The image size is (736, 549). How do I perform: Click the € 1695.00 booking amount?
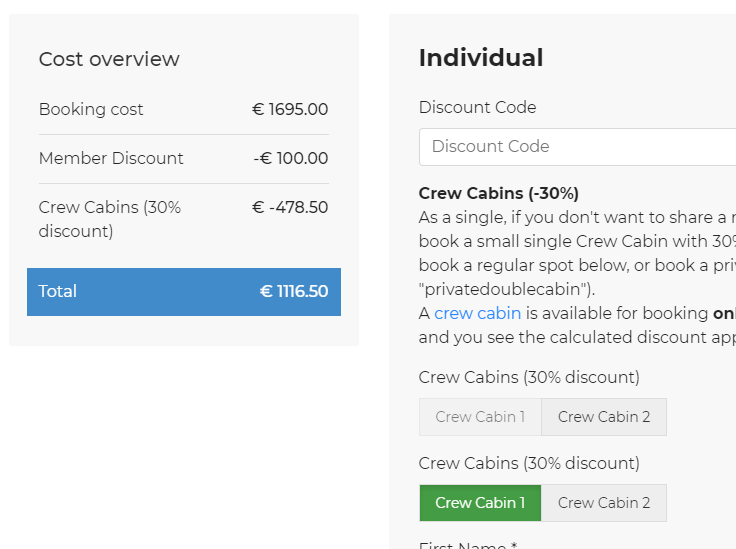290,110
